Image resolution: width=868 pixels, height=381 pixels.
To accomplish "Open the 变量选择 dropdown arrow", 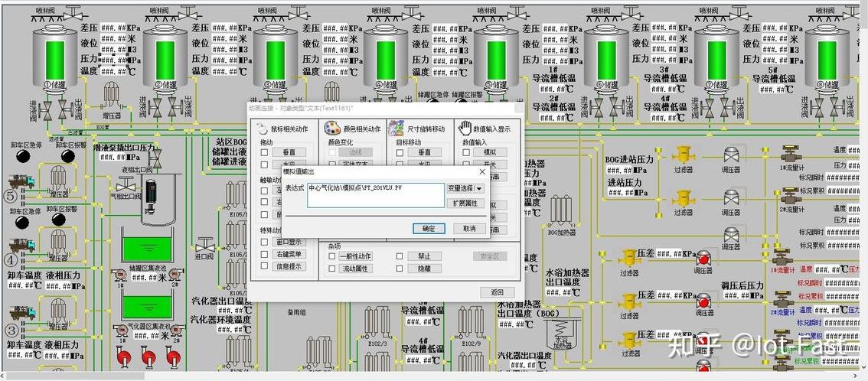I will tap(479, 188).
